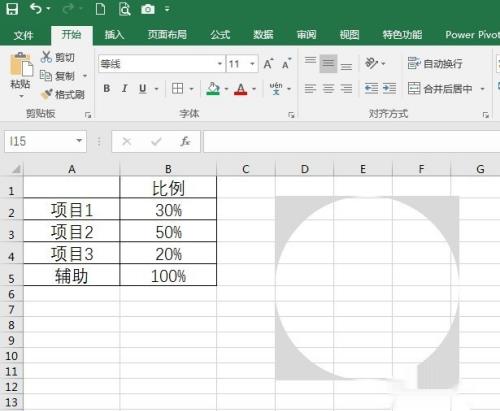
Task: Select column D header
Action: (x=304, y=169)
